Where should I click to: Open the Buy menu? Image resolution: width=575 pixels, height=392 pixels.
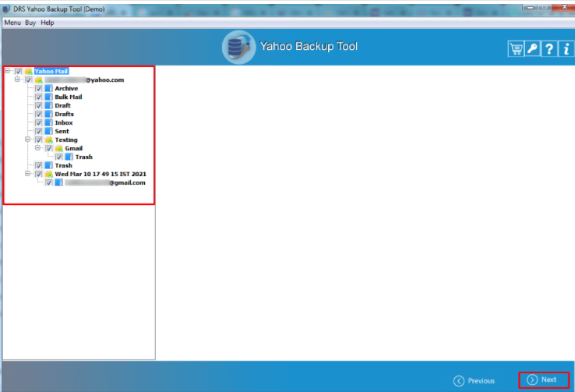coord(30,23)
